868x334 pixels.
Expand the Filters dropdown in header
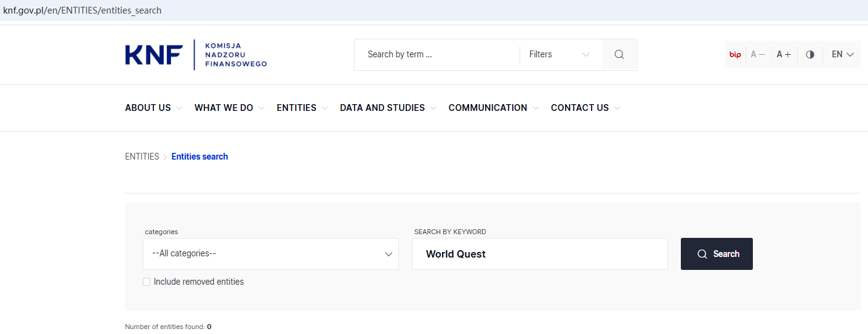pos(559,55)
